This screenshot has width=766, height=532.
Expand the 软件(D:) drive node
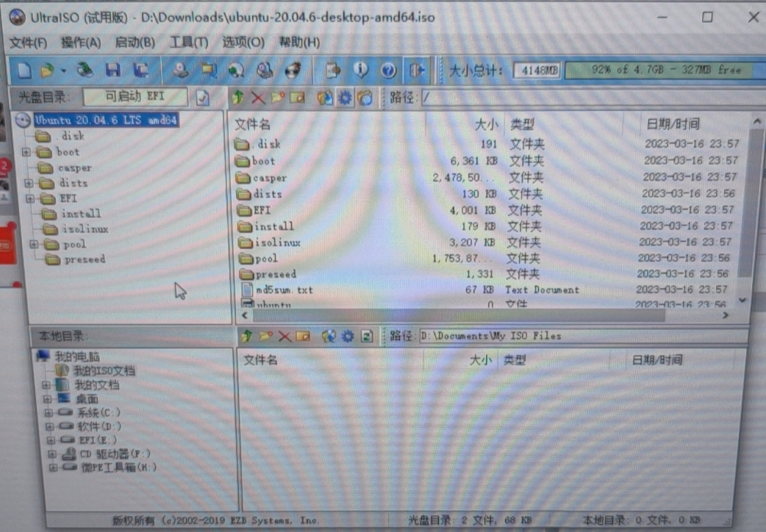pyautogui.click(x=50, y=426)
